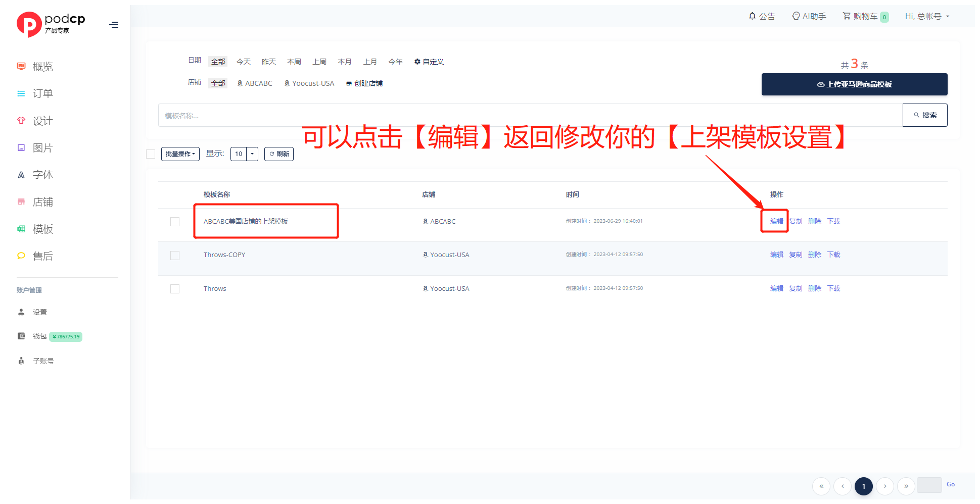
Task: Click the 自定义 gear icon date filter
Action: click(x=417, y=62)
